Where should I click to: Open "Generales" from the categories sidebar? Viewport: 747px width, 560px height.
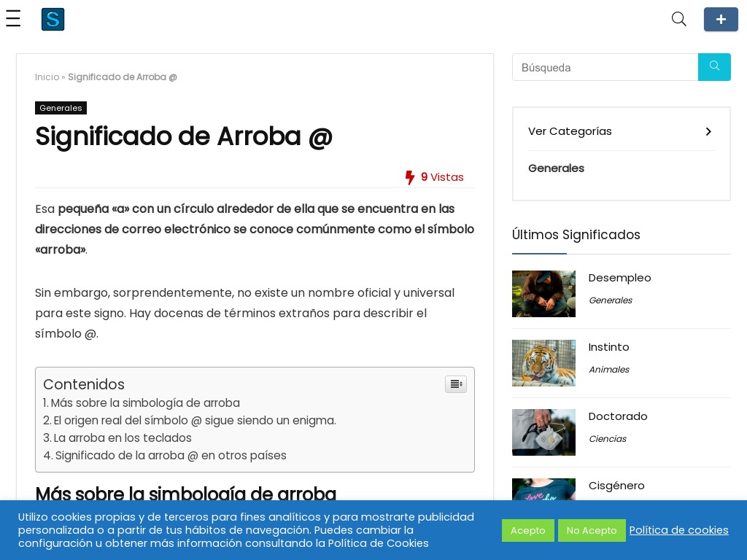[556, 168]
